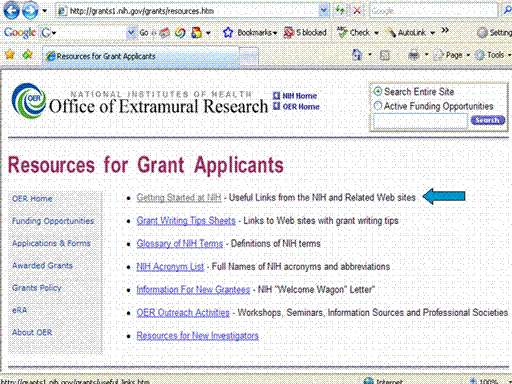The height and width of the screenshot is (384, 512).
Task: Click the Favorites star icon
Action: [x=10, y=54]
